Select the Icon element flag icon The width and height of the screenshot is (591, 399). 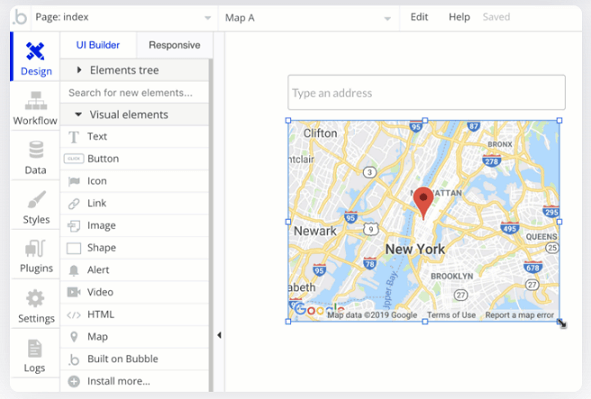click(x=74, y=181)
